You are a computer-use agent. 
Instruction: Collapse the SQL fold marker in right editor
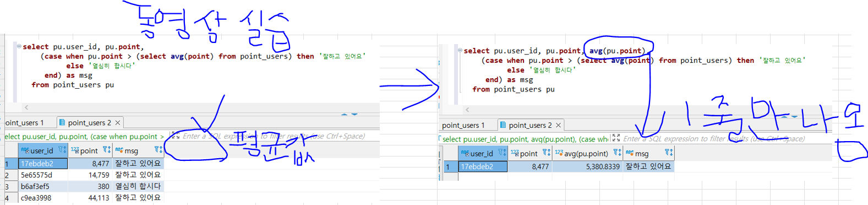(460, 50)
